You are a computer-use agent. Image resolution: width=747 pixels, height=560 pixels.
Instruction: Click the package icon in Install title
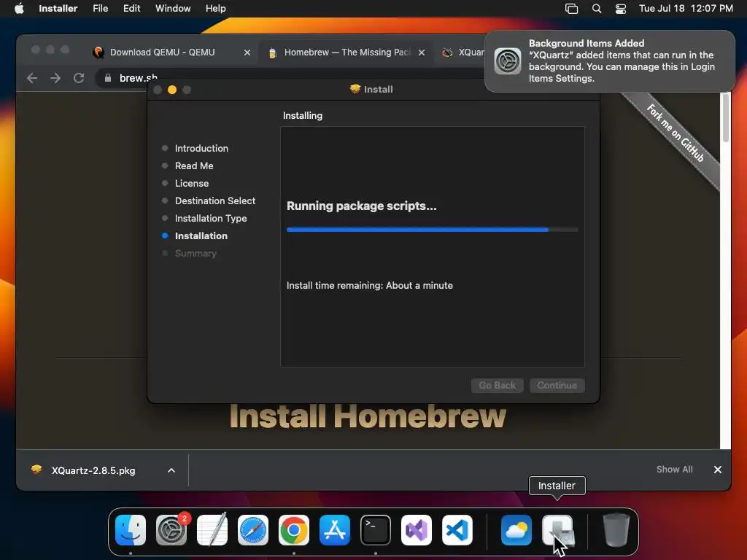coord(355,89)
